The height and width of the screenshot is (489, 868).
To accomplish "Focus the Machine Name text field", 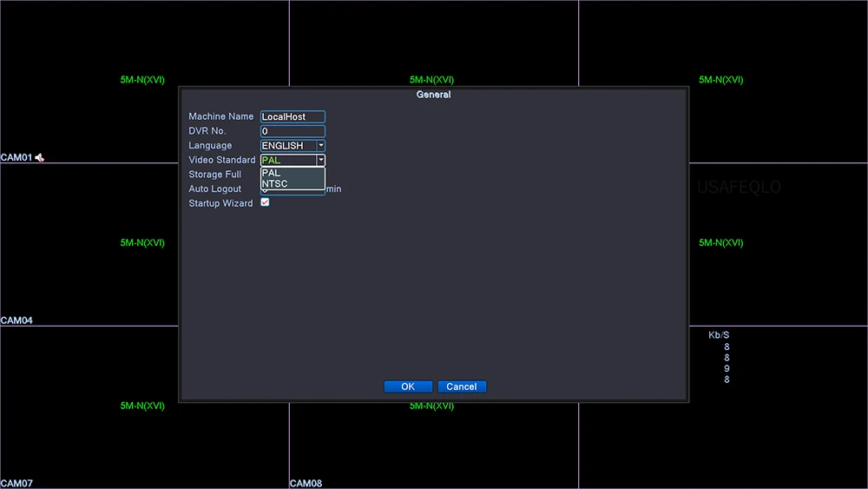I will pos(293,117).
